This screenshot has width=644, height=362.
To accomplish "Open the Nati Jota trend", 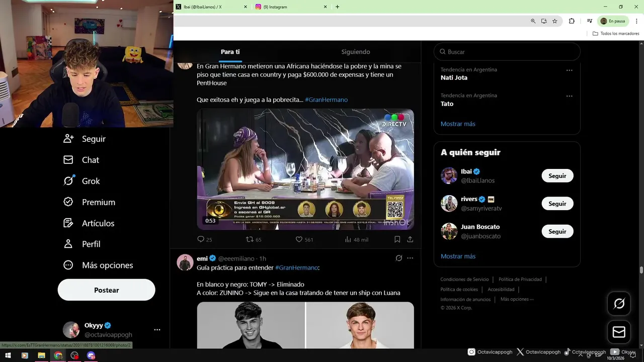I will click(x=454, y=78).
